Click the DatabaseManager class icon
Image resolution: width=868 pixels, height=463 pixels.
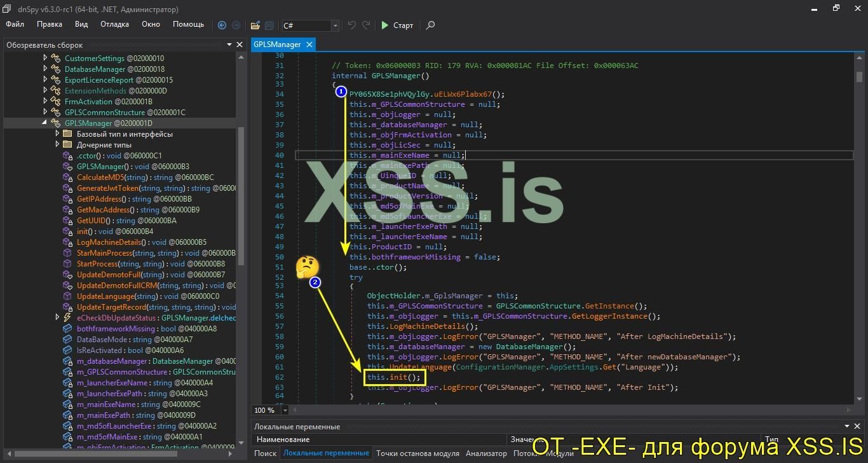coord(56,69)
